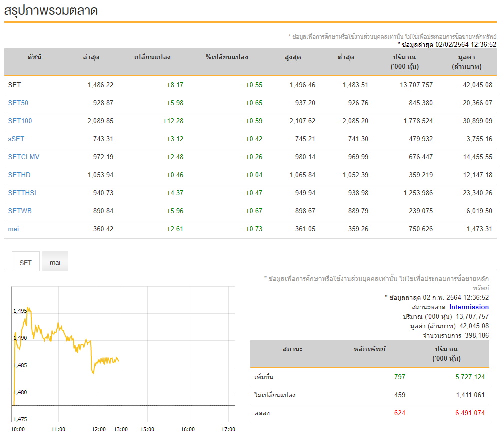Click SET change value +8.17
Viewport: 504px width, 447px height.
click(x=175, y=85)
